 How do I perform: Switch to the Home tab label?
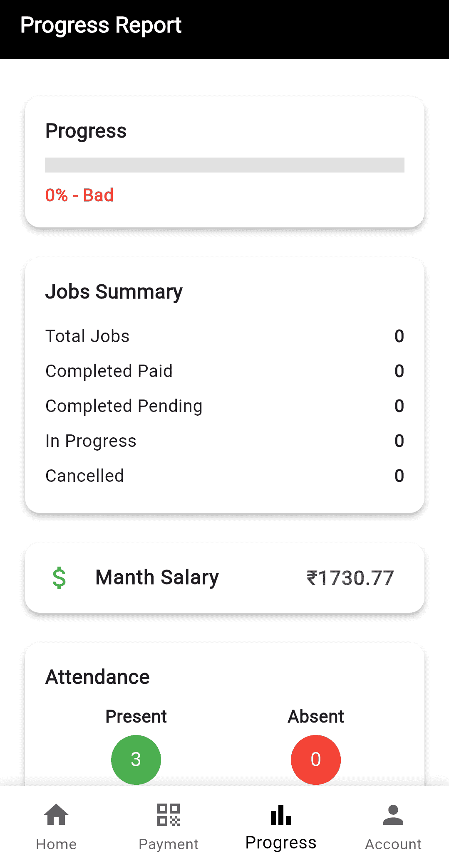tap(56, 844)
